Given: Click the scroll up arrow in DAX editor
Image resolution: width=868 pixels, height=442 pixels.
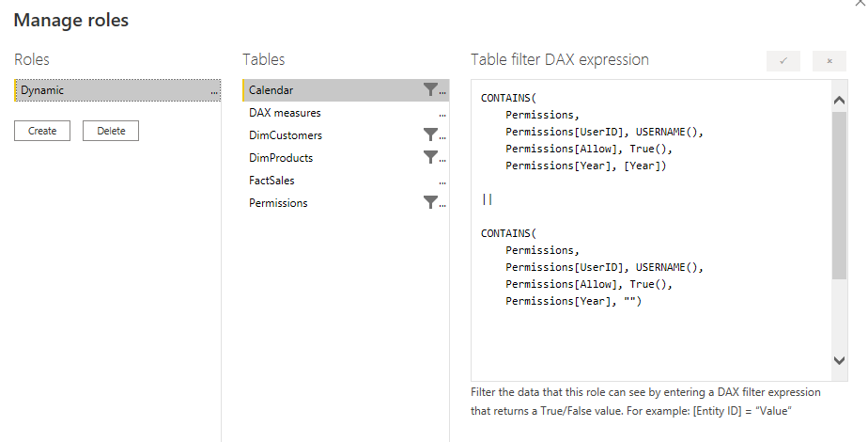Looking at the screenshot, I should [x=839, y=101].
